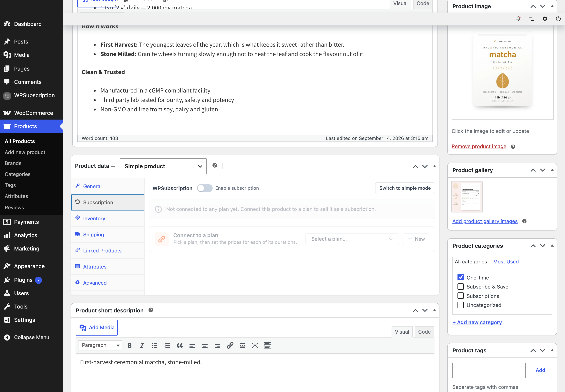Image resolution: width=565 pixels, height=392 pixels.
Task: Click Switch to simple mode button
Action: point(405,188)
